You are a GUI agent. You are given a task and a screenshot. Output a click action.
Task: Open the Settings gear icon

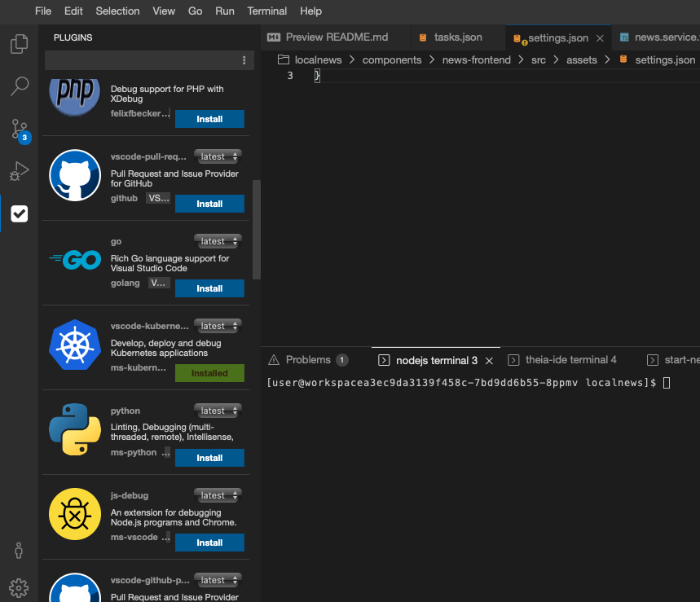tap(19, 588)
